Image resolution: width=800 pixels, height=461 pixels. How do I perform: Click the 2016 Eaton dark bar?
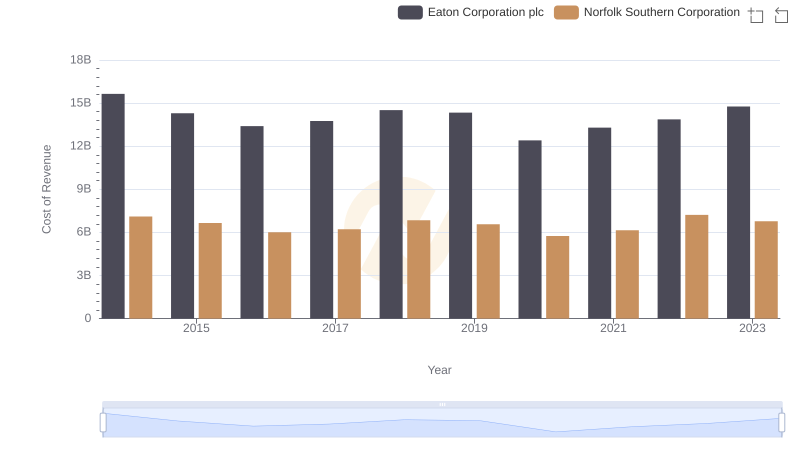252,222
